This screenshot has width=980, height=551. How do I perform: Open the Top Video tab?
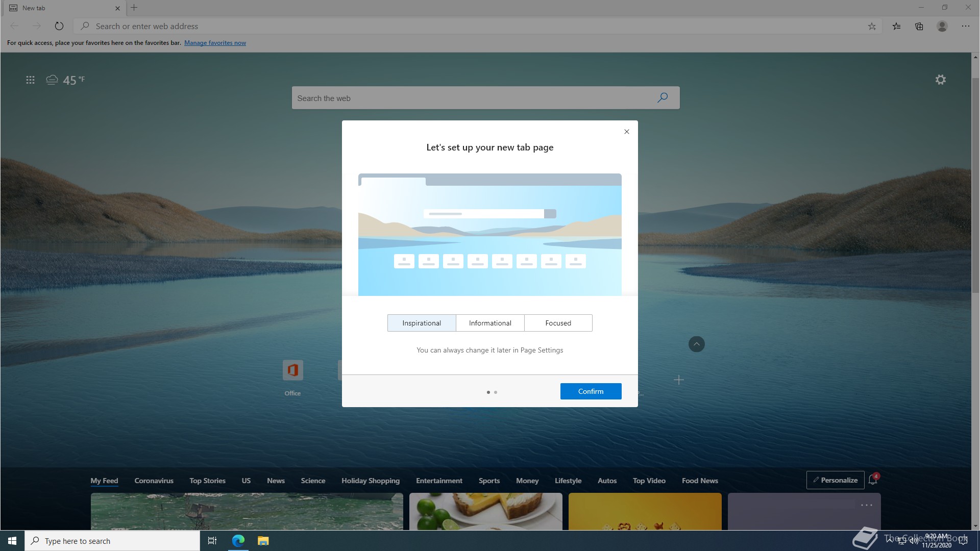click(649, 481)
